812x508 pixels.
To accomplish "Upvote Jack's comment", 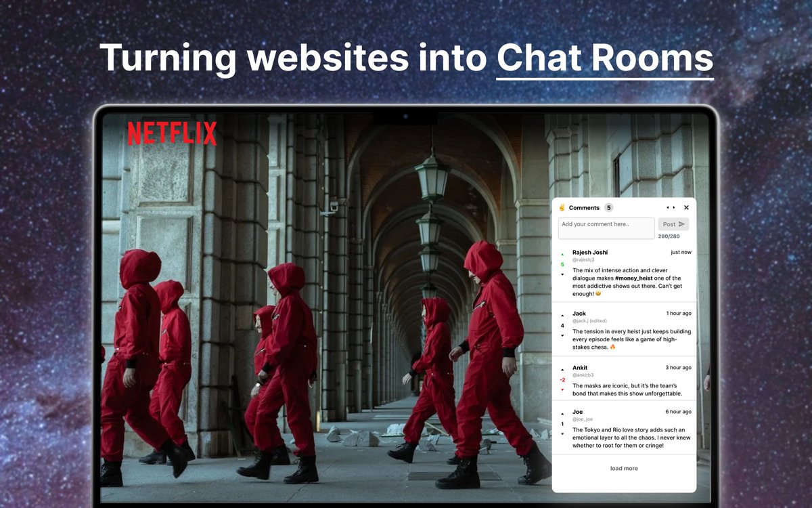I will (x=562, y=316).
